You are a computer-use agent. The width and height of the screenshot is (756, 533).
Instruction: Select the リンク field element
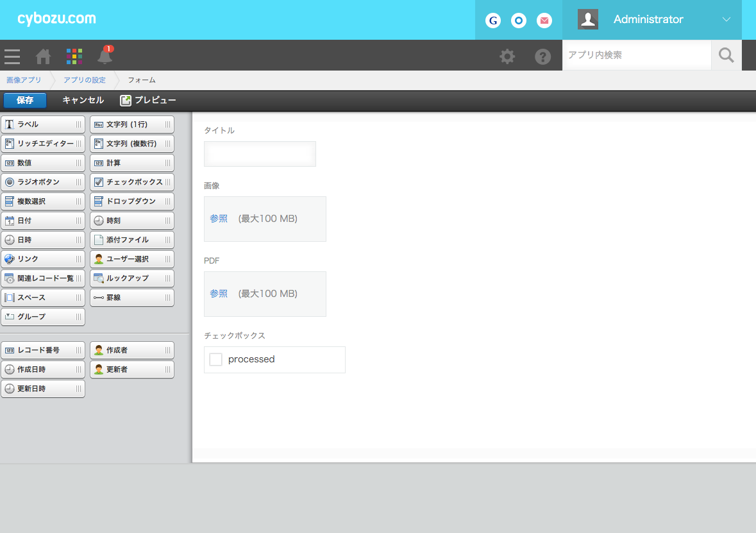(x=43, y=259)
